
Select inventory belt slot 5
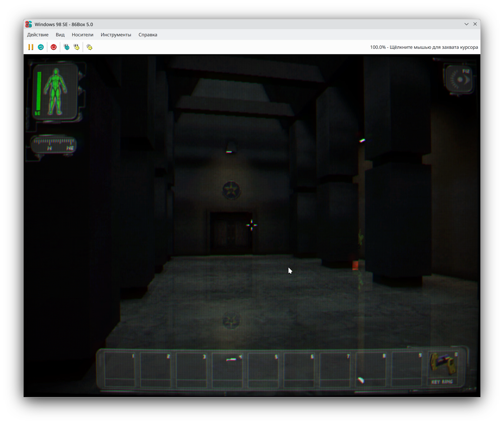263,369
